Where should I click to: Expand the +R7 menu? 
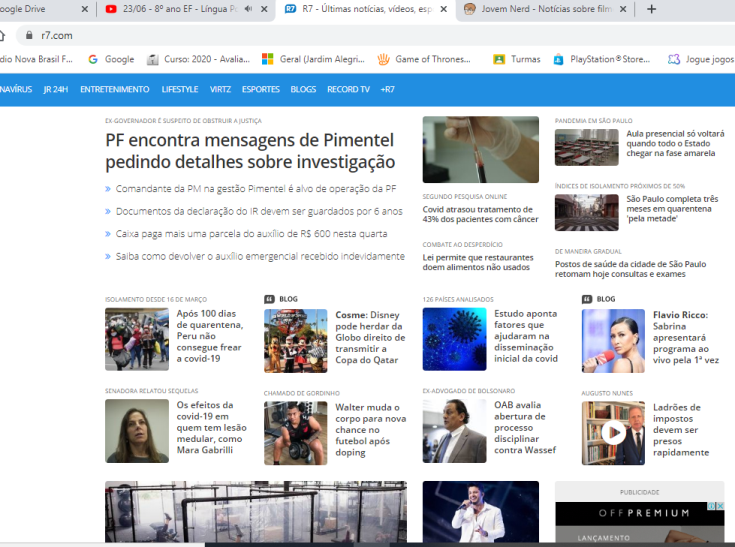point(388,89)
